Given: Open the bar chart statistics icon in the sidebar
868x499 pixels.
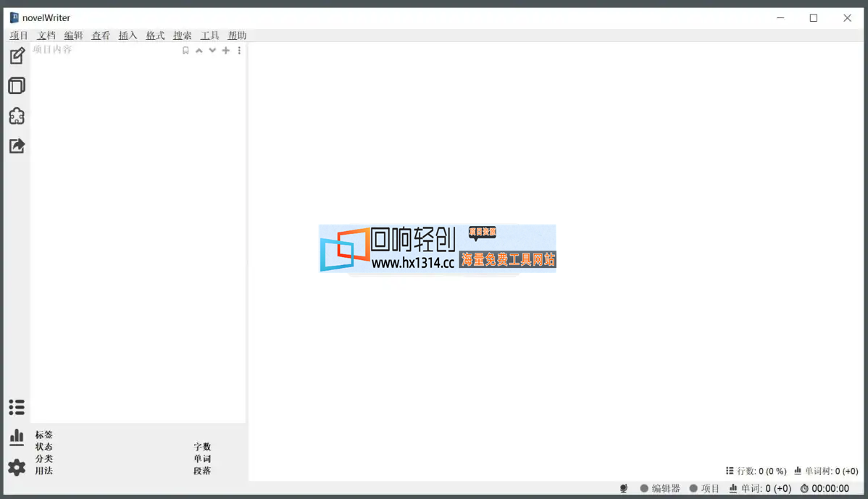Looking at the screenshot, I should [17, 437].
